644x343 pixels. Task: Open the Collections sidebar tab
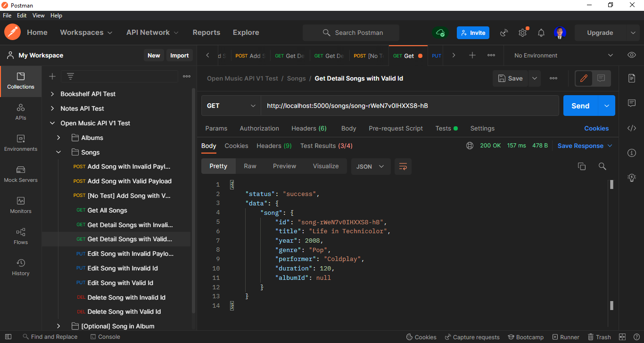point(21,81)
